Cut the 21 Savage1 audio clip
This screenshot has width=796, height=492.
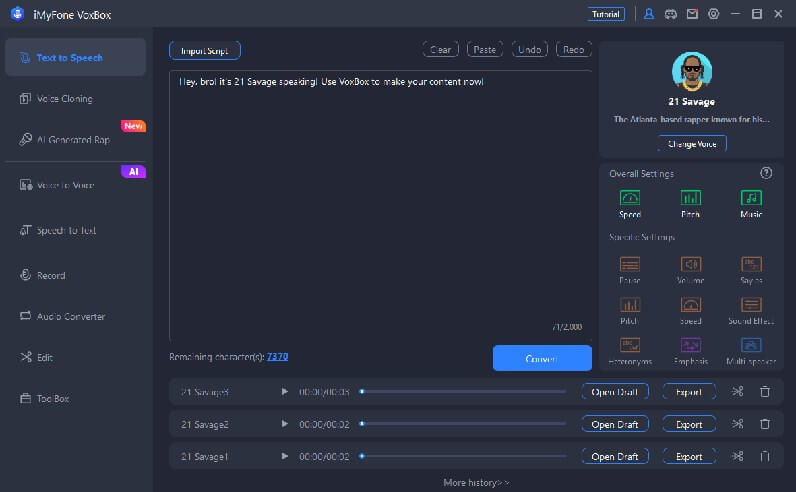[737, 456]
